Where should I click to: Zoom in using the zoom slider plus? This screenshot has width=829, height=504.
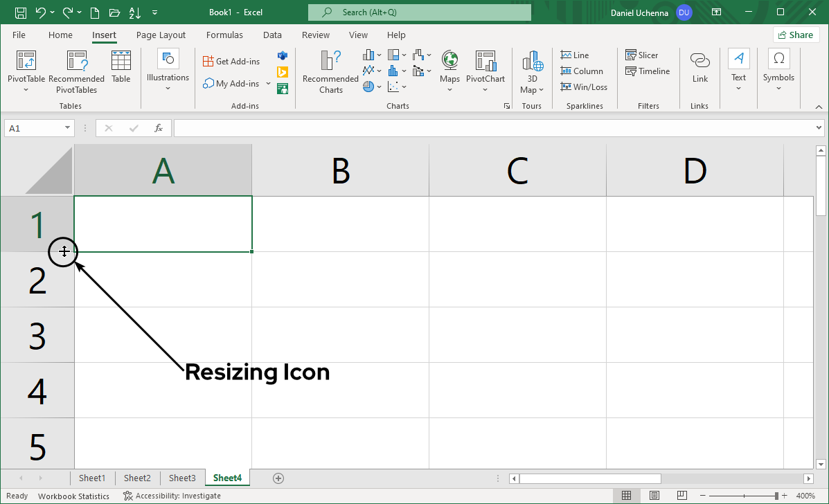(x=784, y=496)
